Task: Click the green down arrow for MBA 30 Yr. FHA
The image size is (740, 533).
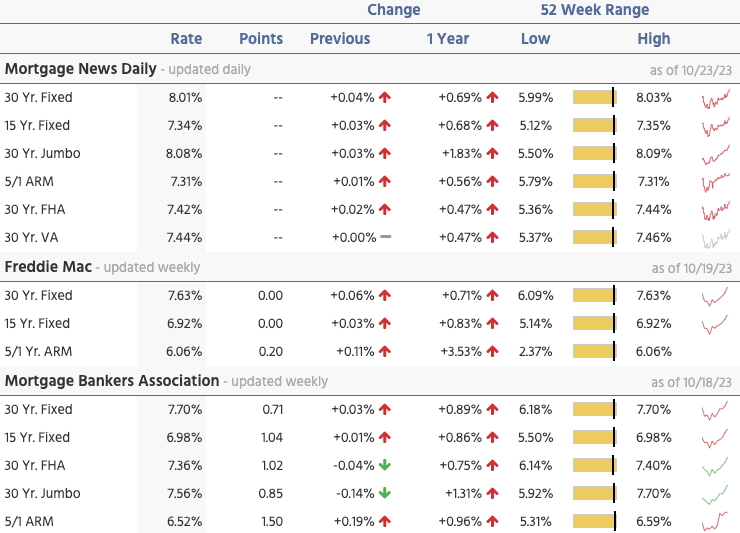Action: coord(384,466)
